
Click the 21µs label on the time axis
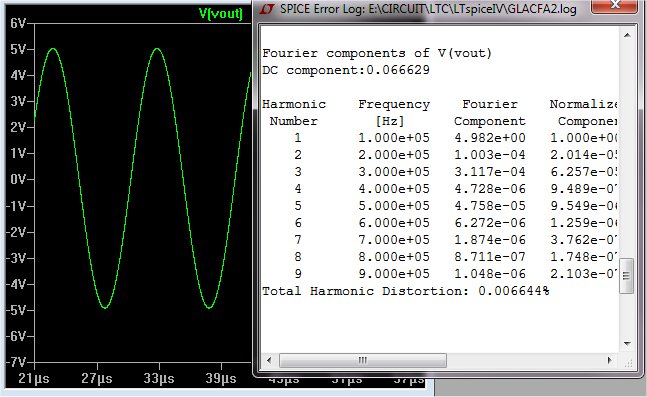[x=34, y=378]
